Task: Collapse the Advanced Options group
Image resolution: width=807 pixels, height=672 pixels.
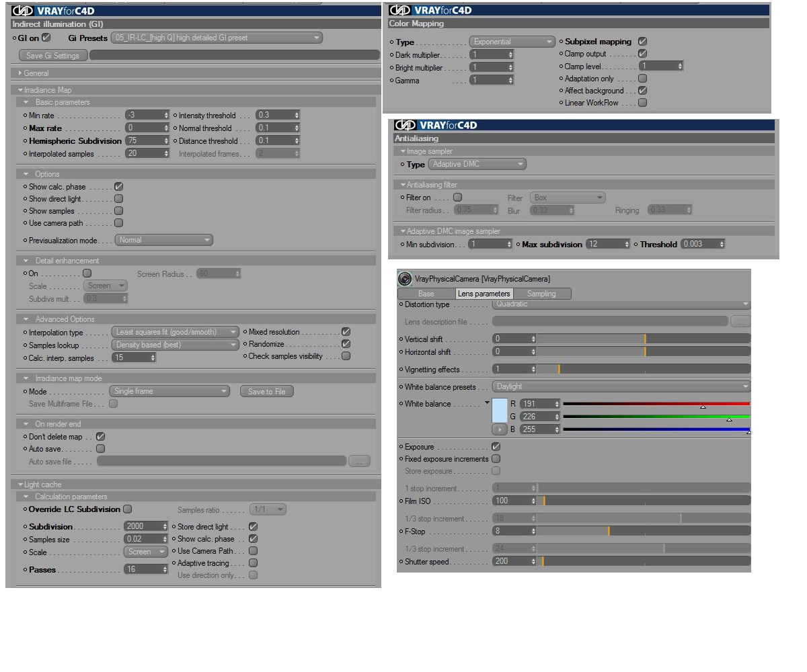Action: click(26, 319)
